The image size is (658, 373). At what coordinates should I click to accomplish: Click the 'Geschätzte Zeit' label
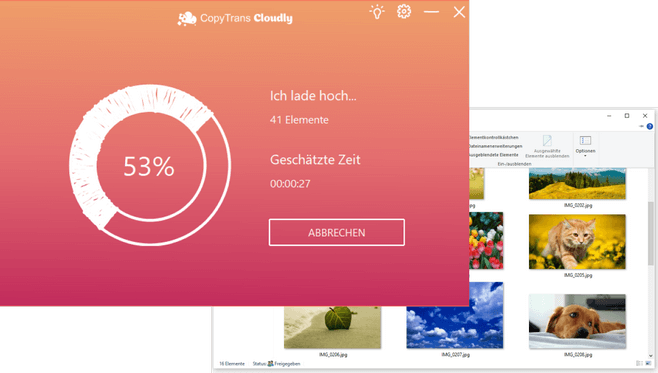(315, 160)
